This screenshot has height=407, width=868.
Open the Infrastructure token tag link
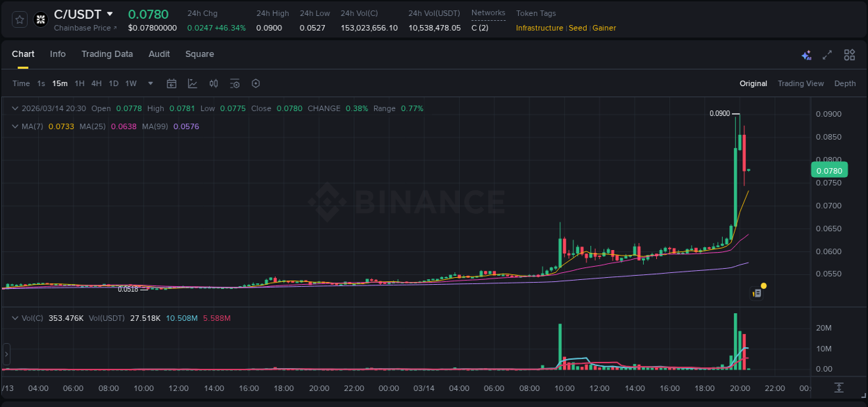click(x=539, y=28)
